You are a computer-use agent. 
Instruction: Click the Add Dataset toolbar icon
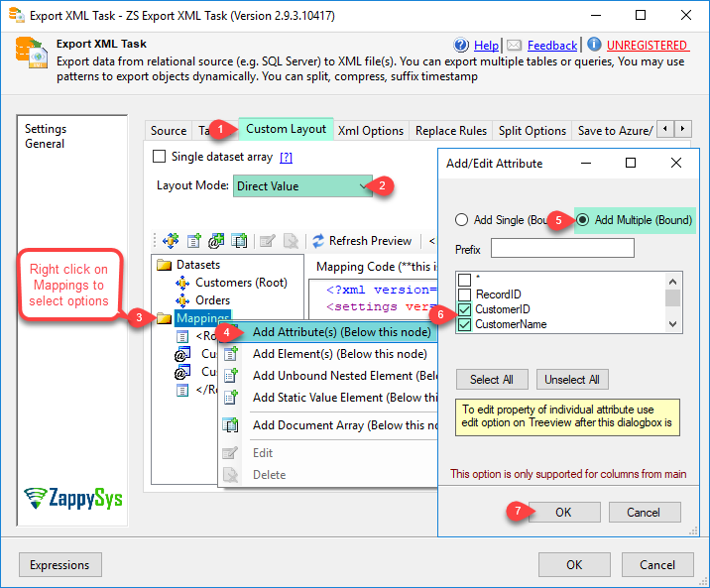171,240
